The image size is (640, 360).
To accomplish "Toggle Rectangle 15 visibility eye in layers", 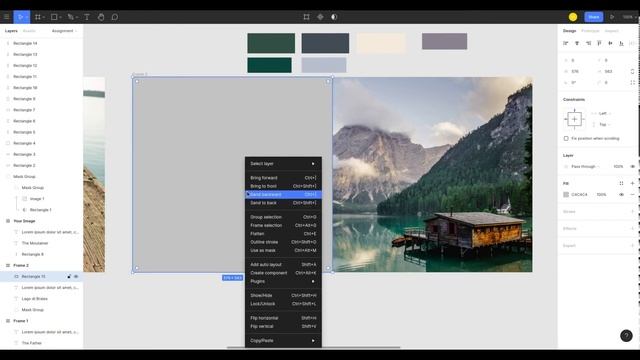I will pyautogui.click(x=76, y=277).
